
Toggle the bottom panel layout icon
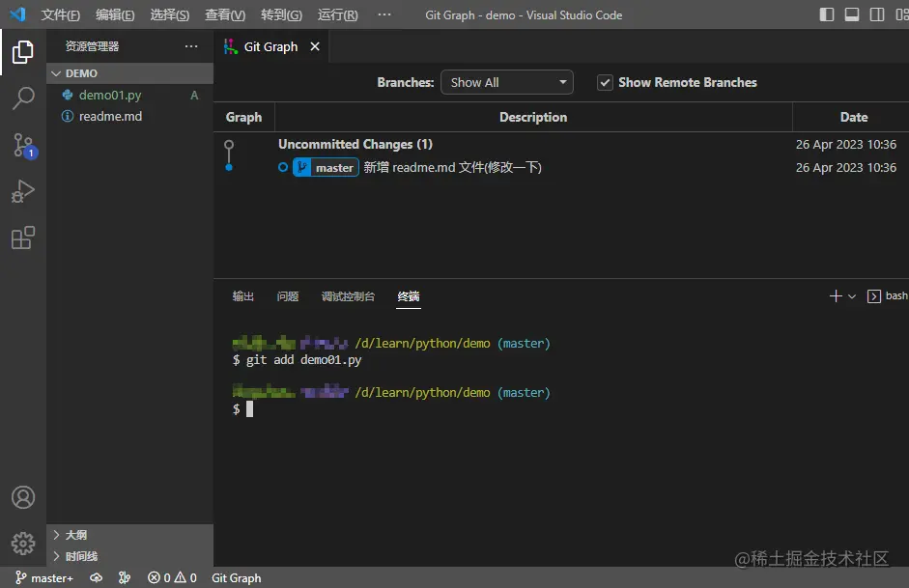[852, 14]
